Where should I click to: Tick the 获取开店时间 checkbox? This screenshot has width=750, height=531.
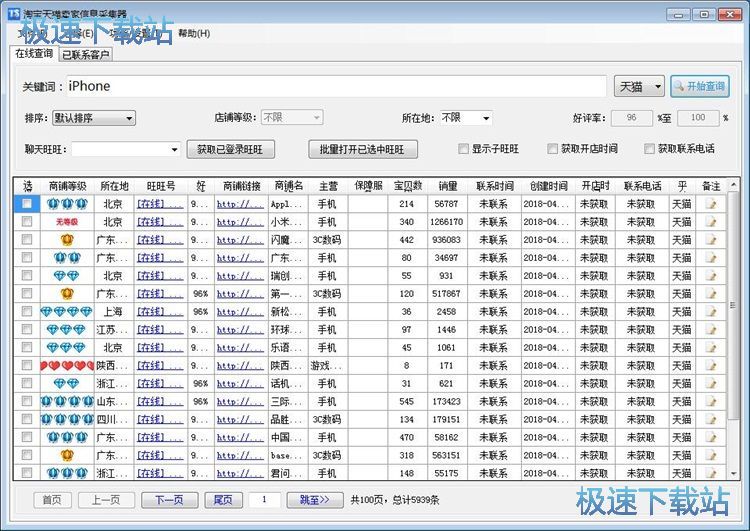pyautogui.click(x=553, y=149)
